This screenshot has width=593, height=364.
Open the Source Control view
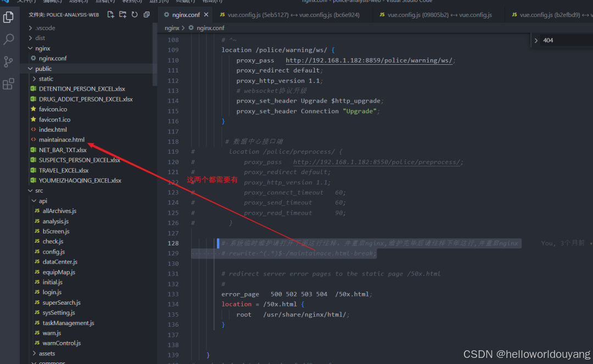point(8,61)
